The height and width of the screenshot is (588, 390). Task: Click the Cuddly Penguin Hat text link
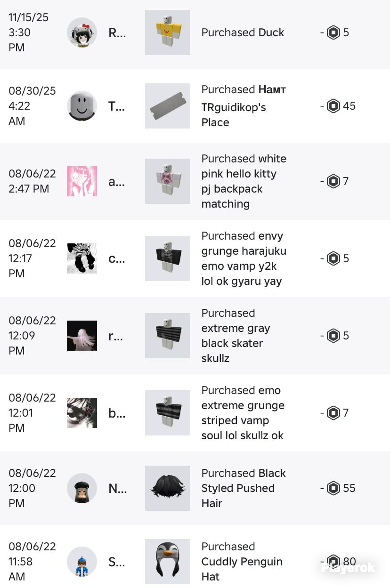pyautogui.click(x=242, y=569)
